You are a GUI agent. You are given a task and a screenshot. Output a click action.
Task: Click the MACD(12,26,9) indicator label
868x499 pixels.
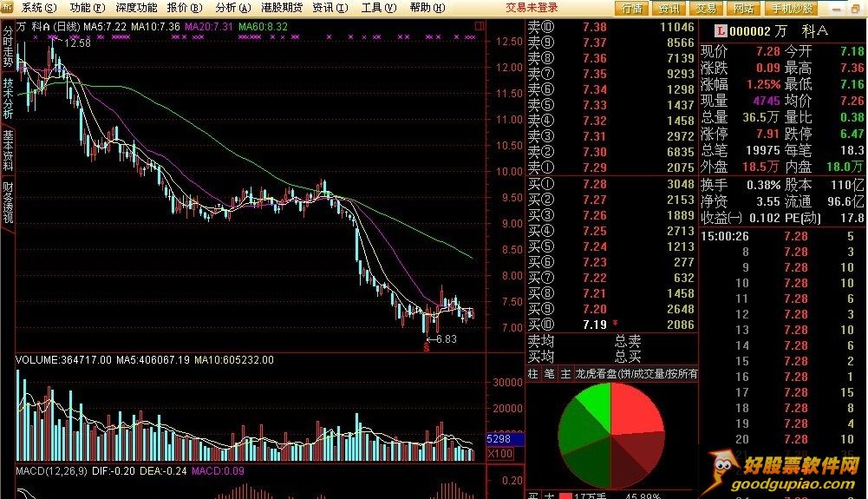point(51,471)
